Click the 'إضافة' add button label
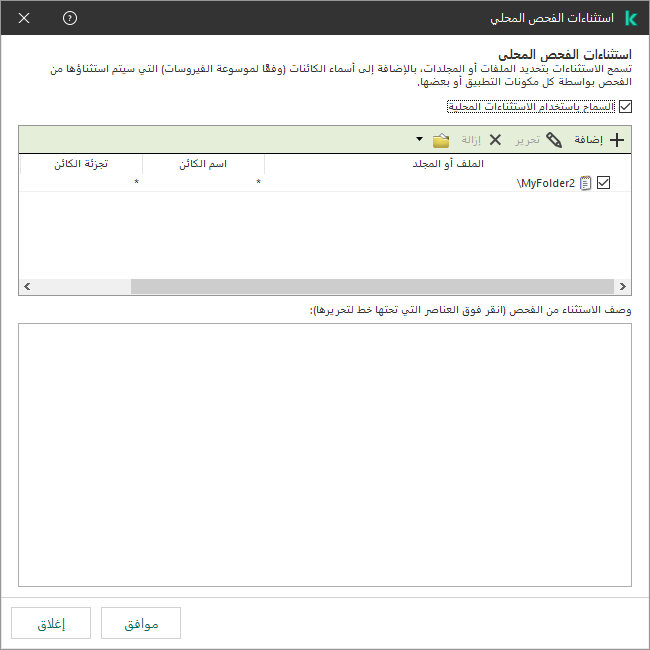The width and height of the screenshot is (650, 650). pos(588,140)
